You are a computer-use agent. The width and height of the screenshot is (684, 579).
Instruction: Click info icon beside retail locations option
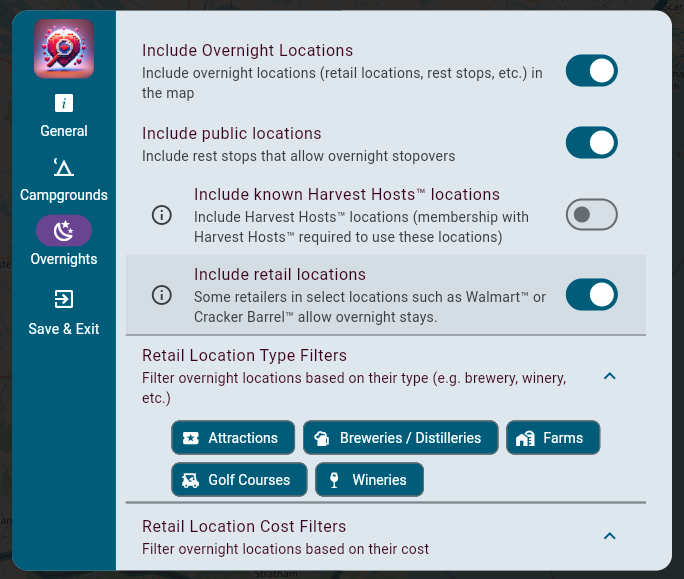pos(162,295)
